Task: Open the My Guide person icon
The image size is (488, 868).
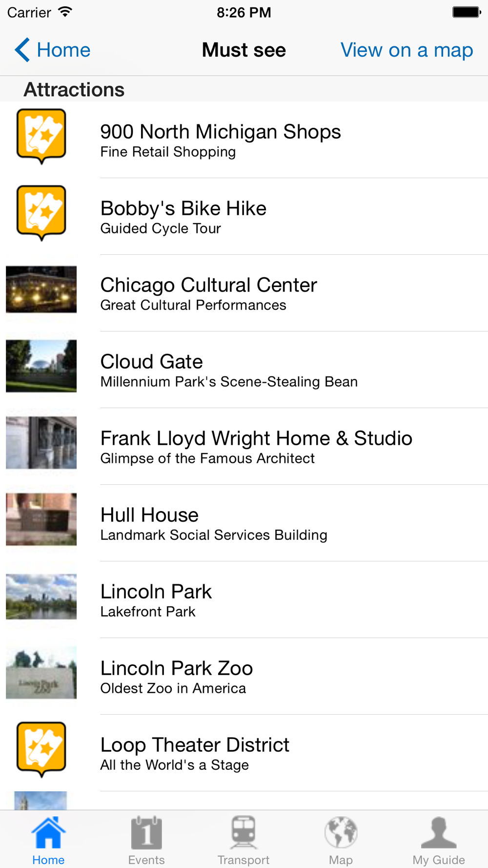Action: 439,832
